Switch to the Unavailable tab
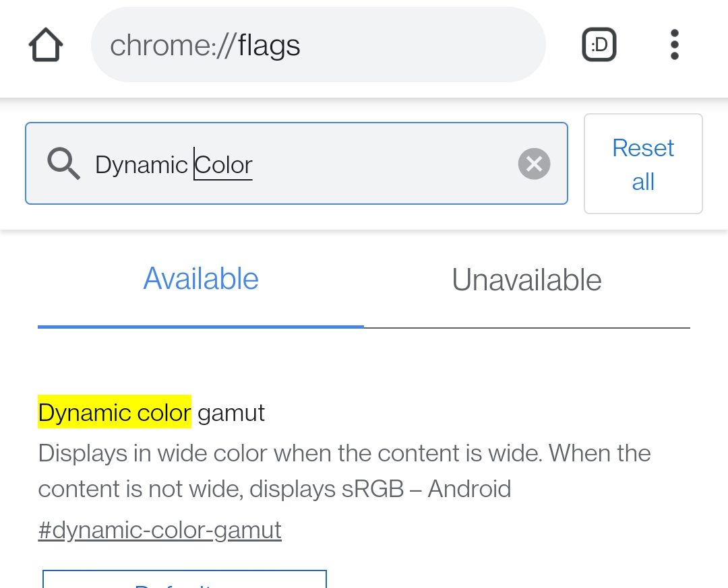Screen dimensions: 728x588 click(527, 280)
